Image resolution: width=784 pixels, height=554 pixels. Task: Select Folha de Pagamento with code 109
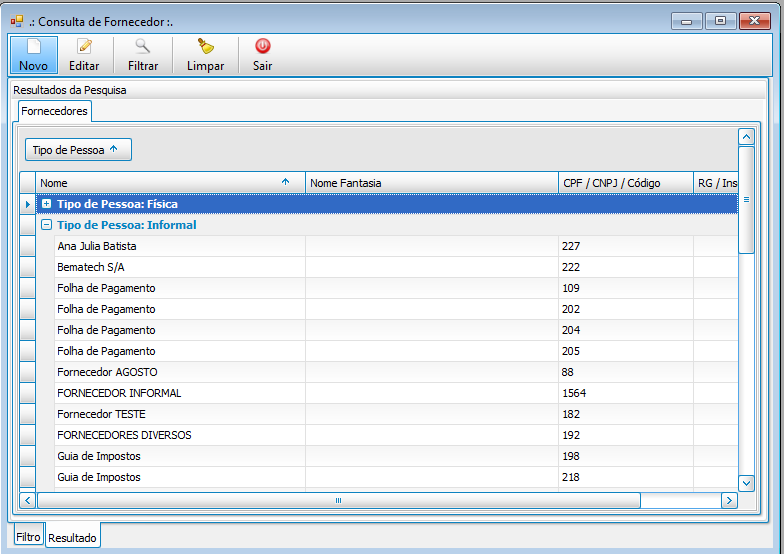pyautogui.click(x=396, y=288)
